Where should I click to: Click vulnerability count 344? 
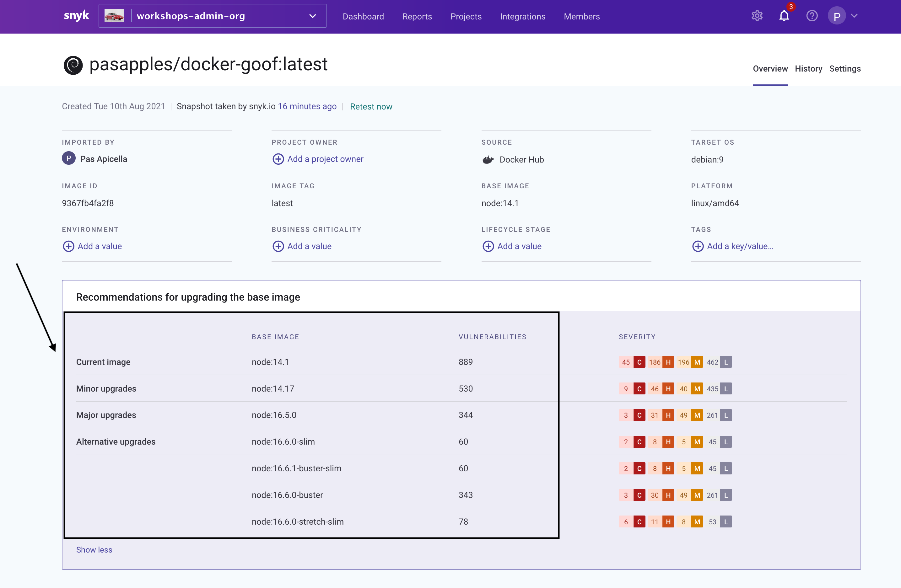pos(466,415)
